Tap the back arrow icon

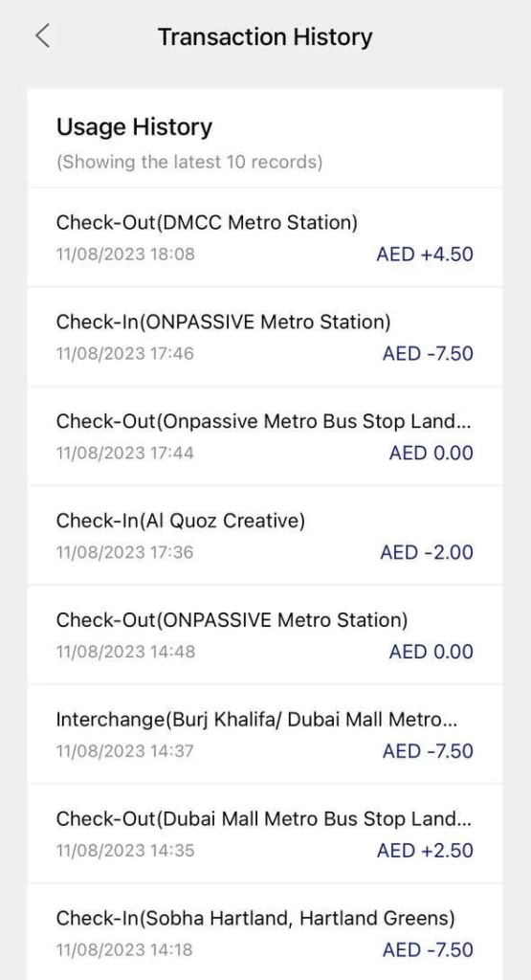42,37
